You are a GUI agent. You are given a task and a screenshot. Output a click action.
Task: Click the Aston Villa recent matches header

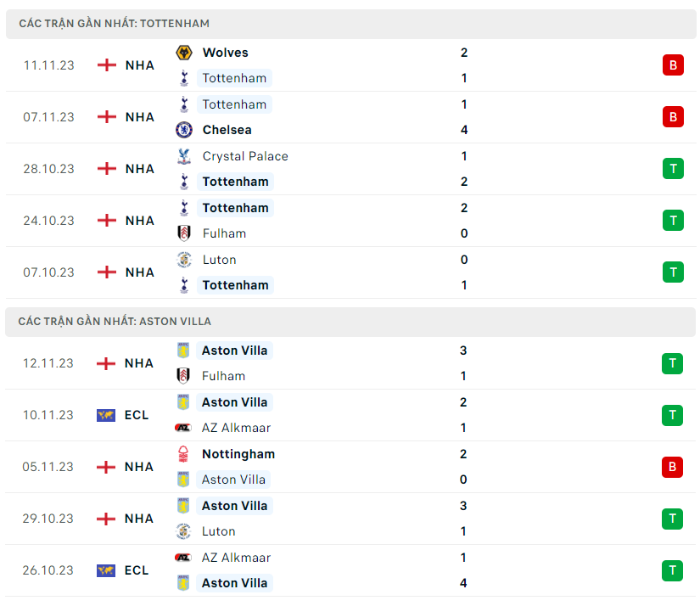tap(115, 322)
